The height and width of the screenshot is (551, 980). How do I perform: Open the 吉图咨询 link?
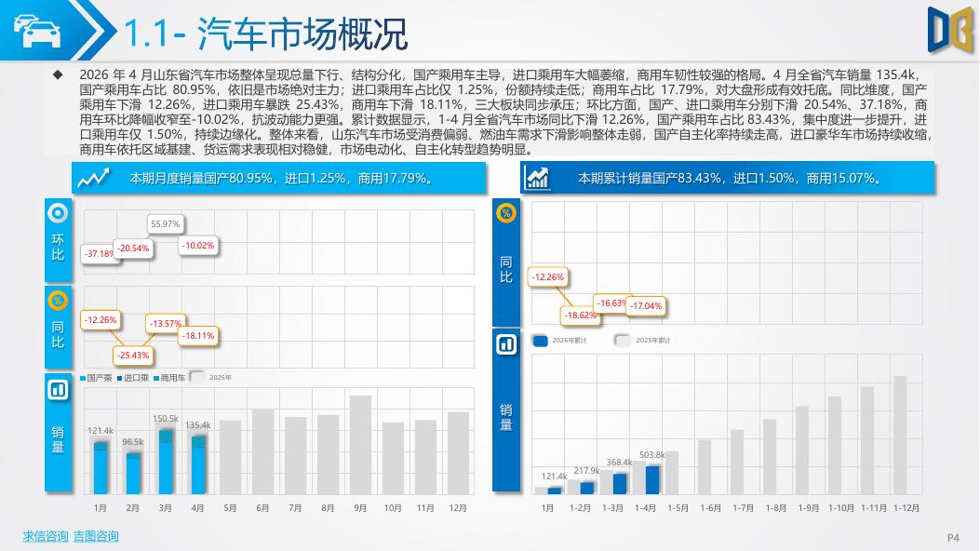pyautogui.click(x=96, y=536)
